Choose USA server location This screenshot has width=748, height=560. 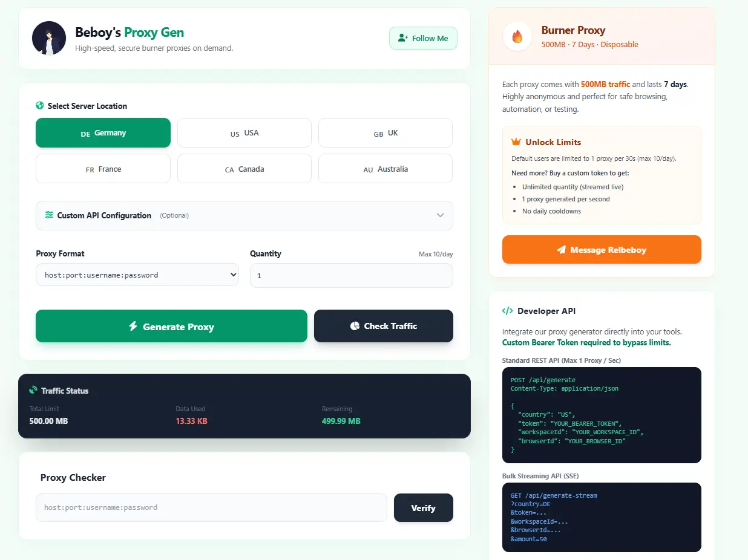244,133
